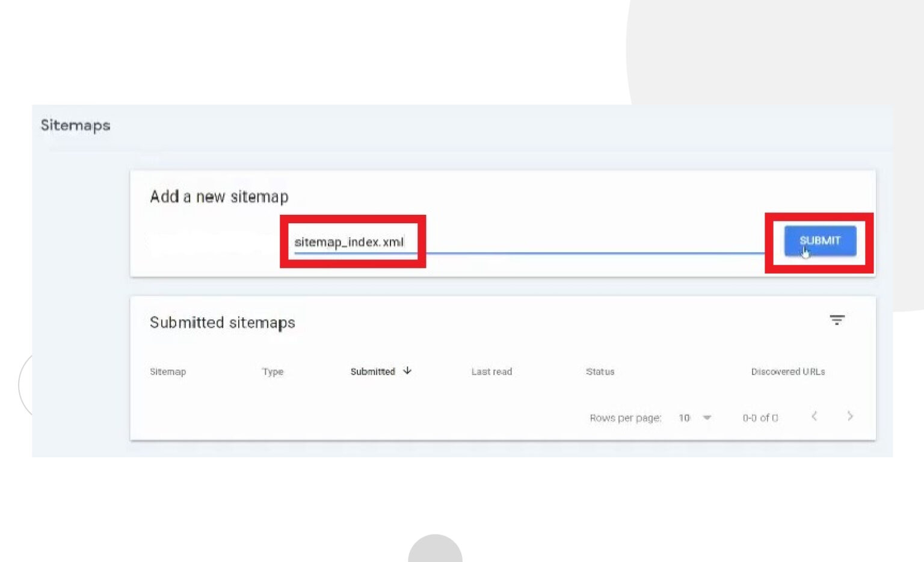Click the Status column header

pyautogui.click(x=599, y=372)
